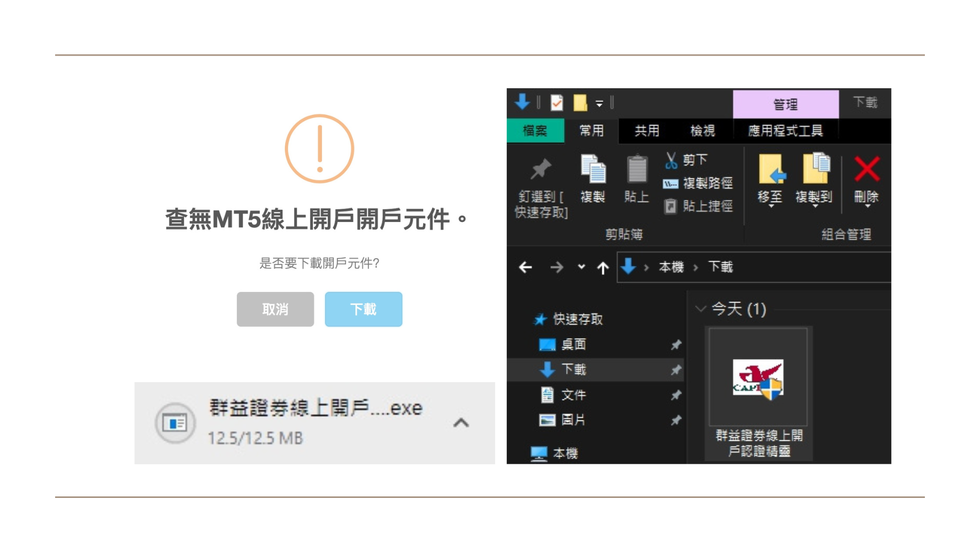Click the 剪下 scissors icon

tap(671, 160)
